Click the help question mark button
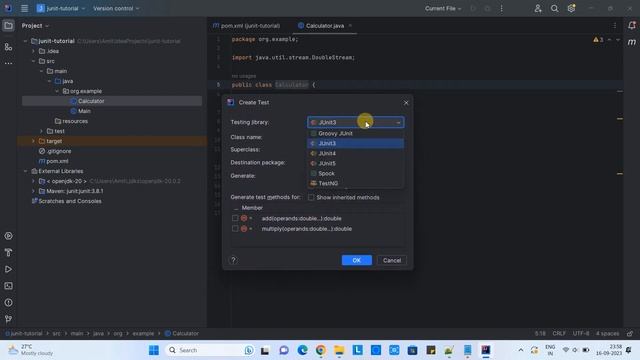640x360 pixels. click(x=233, y=260)
